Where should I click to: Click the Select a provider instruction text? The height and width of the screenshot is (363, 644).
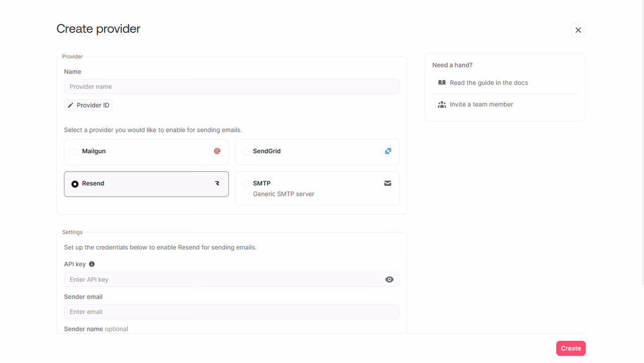coord(153,130)
